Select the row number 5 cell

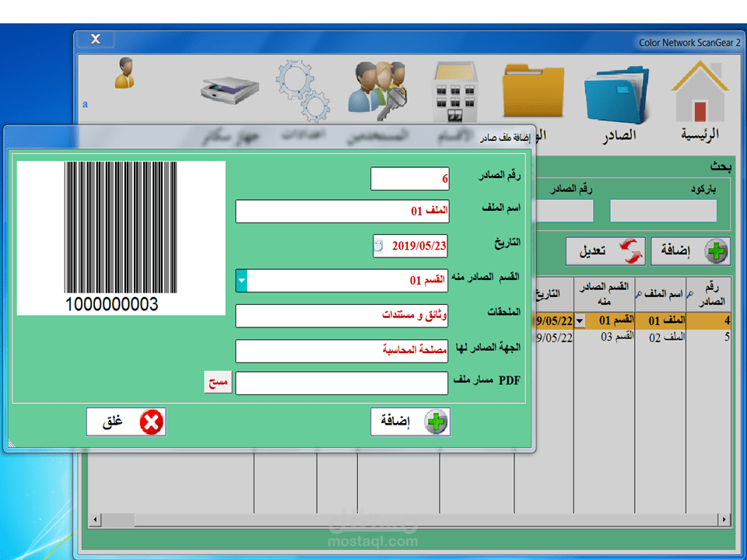[708, 338]
